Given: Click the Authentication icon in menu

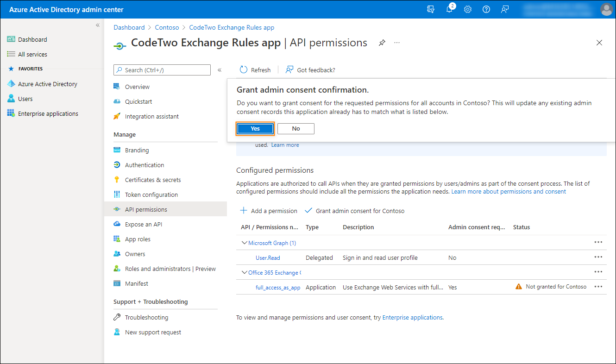Looking at the screenshot, I should pos(117,165).
